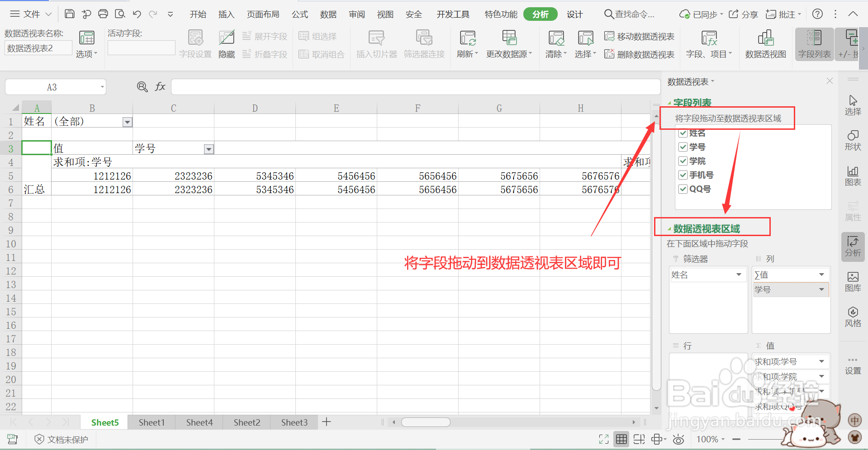Screen dimensions: 868x450
Task: Click 文档未保护 in status bar
Action: 62,439
